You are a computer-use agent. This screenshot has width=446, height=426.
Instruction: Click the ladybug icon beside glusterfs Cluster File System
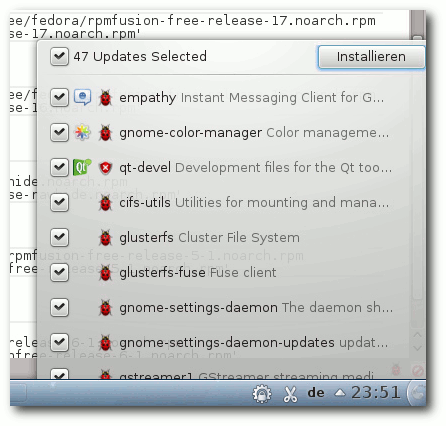tap(106, 238)
